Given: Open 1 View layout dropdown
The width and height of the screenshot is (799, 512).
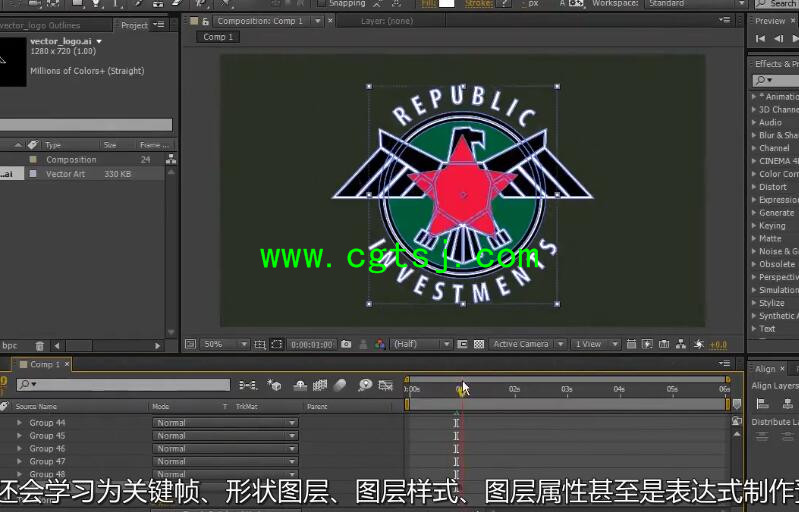Looking at the screenshot, I should [x=595, y=344].
